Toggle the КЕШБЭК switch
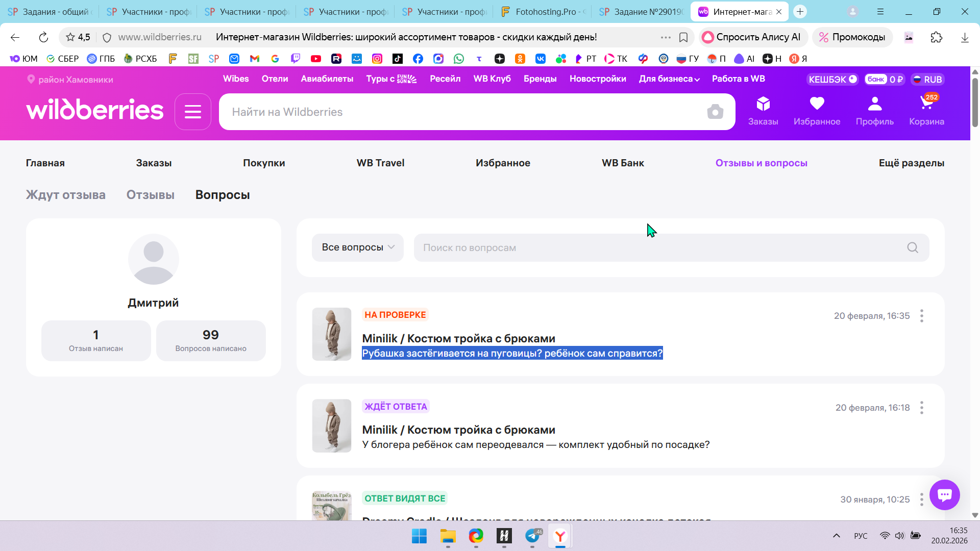This screenshot has height=551, width=980. [x=832, y=80]
